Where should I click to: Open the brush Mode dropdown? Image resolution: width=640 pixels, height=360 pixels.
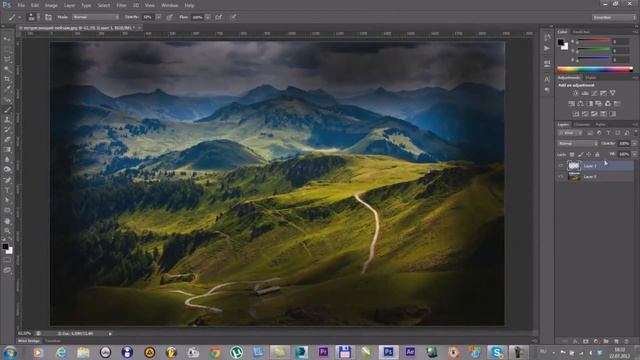[96, 17]
